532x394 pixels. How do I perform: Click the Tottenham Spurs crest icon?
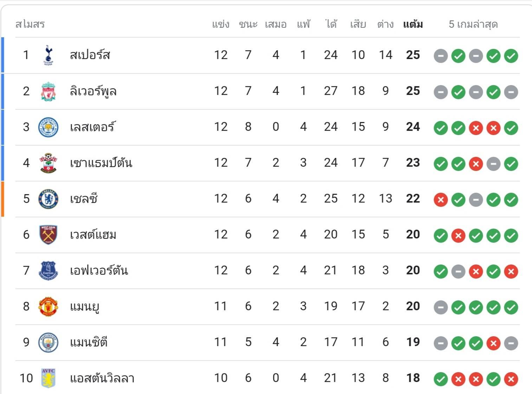[x=48, y=55]
